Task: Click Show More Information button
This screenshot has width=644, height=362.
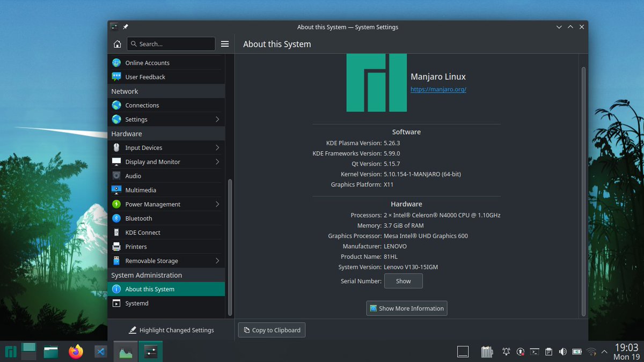Action: pos(406,308)
